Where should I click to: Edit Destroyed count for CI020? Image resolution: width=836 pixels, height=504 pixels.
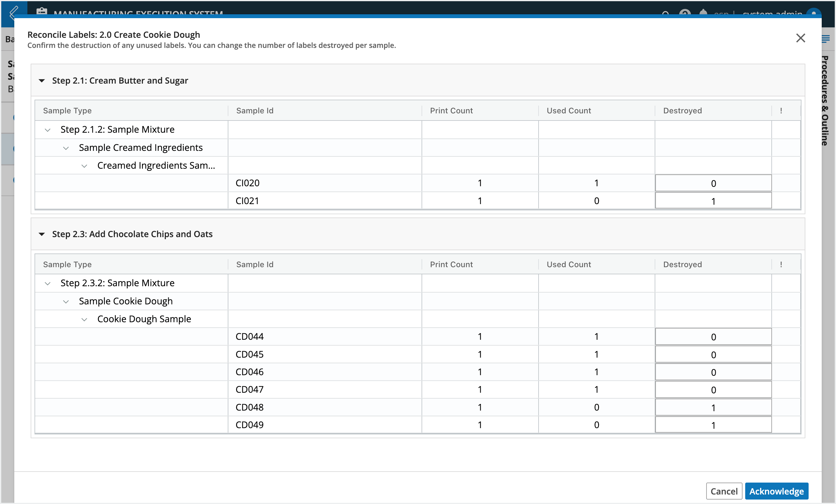click(713, 183)
